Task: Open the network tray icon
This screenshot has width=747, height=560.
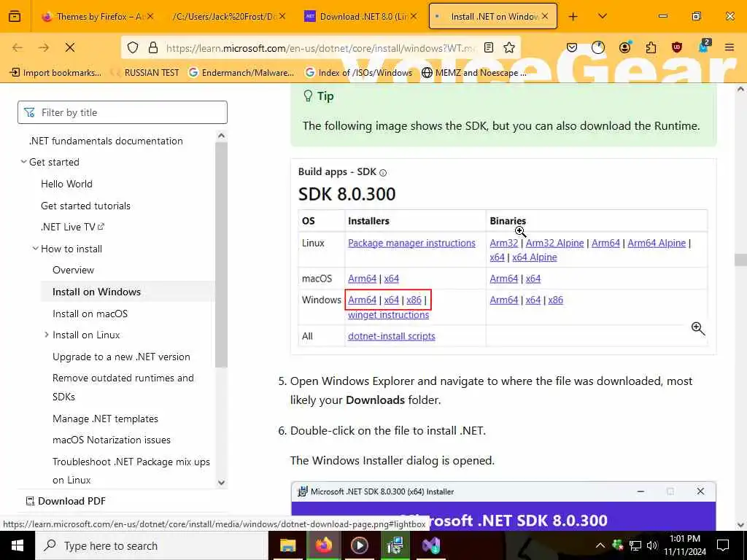Action: click(x=635, y=545)
